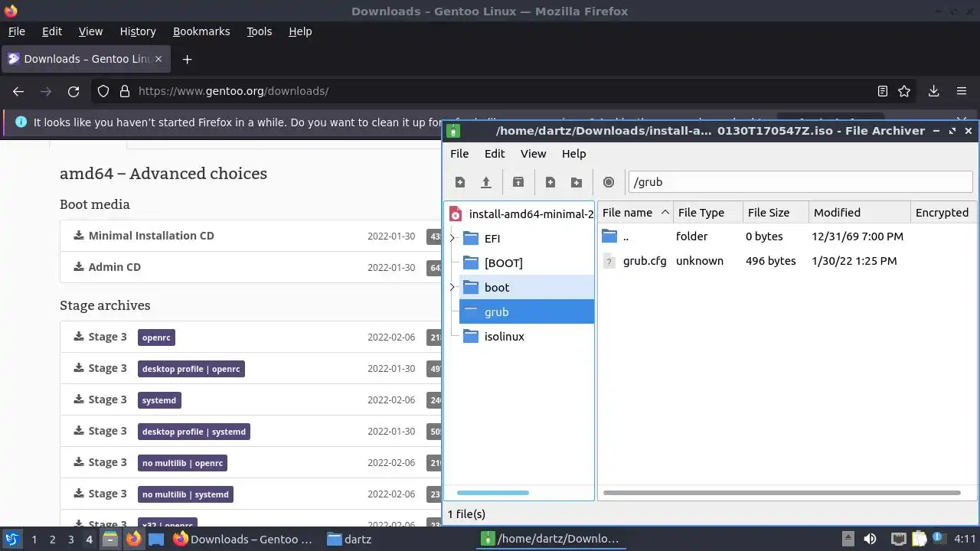Click the Add folder toolbar icon

[577, 182]
